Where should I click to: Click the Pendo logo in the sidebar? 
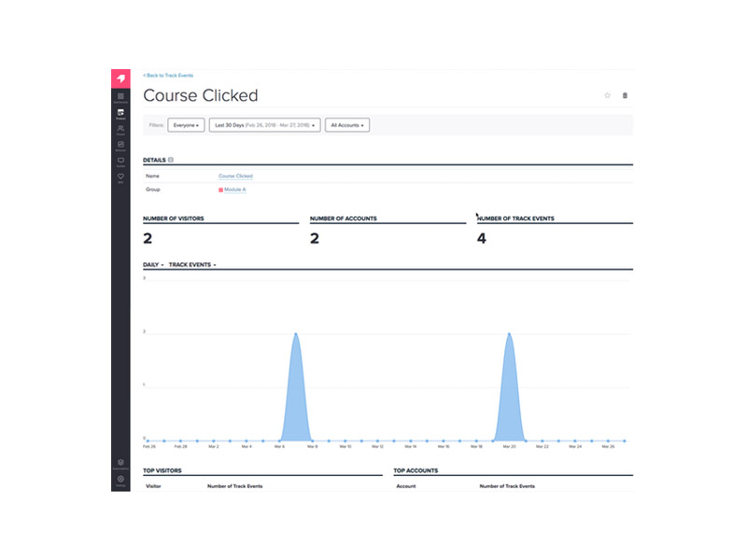120,77
